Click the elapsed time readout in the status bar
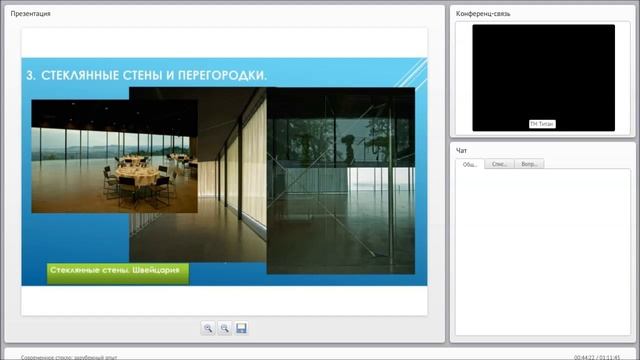 tap(597, 357)
